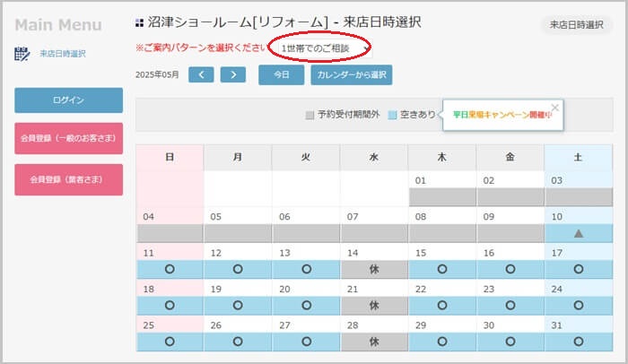Click the calendar icon beside 来店日時選択
Viewport: 628px width, 364px height.
(x=22, y=54)
